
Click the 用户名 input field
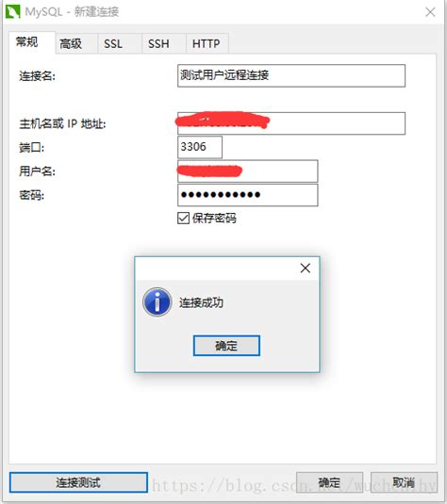pos(247,171)
